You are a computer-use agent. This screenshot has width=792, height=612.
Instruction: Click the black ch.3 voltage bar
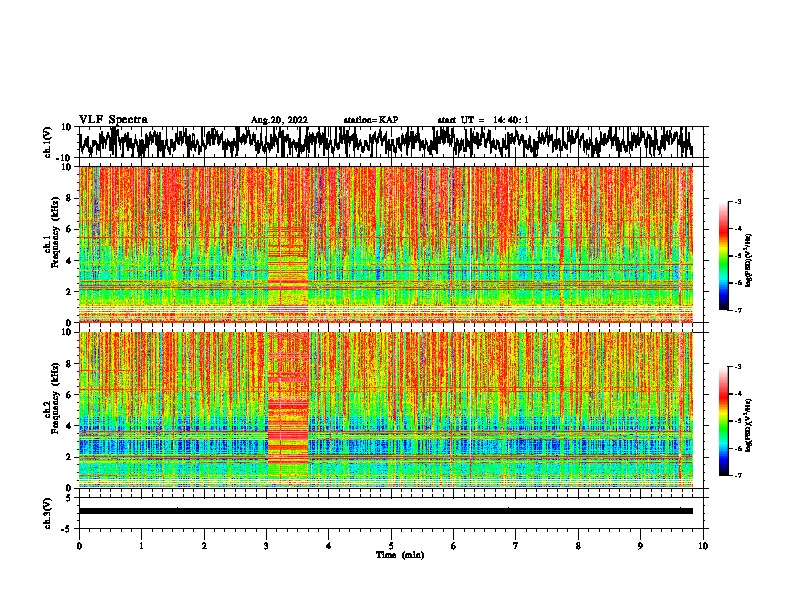386,511
